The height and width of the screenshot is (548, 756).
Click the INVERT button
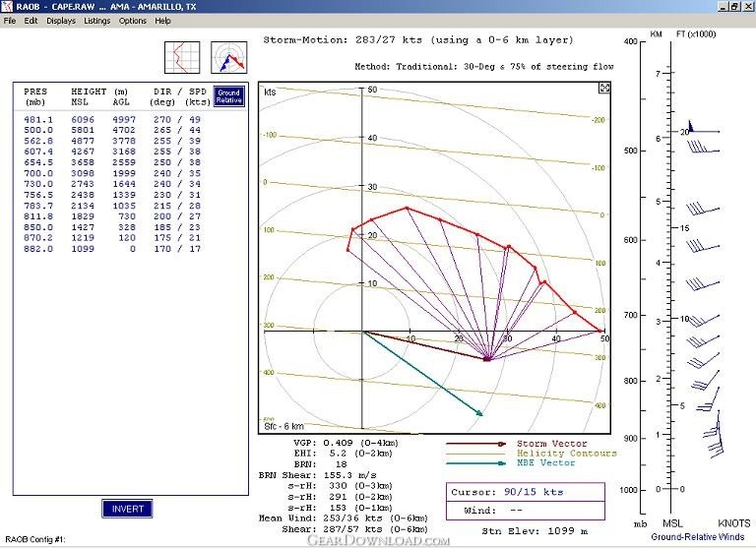127,509
